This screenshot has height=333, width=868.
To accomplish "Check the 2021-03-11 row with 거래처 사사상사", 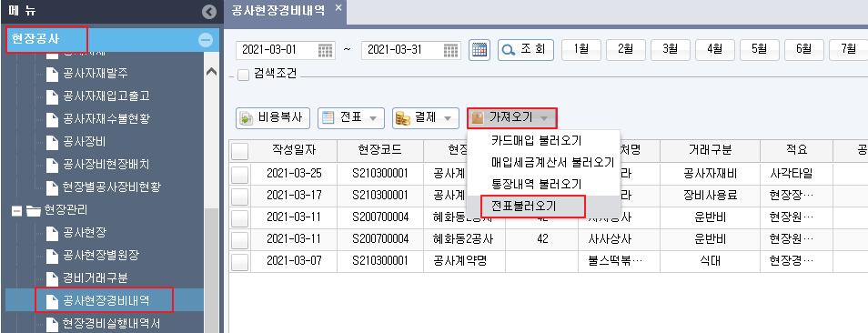I will click(x=239, y=239).
